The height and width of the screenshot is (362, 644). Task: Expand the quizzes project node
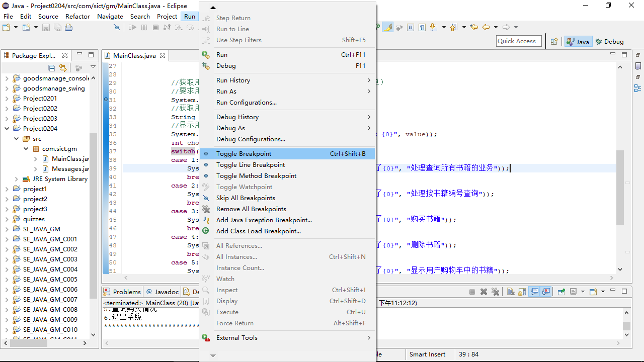pyautogui.click(x=7, y=219)
